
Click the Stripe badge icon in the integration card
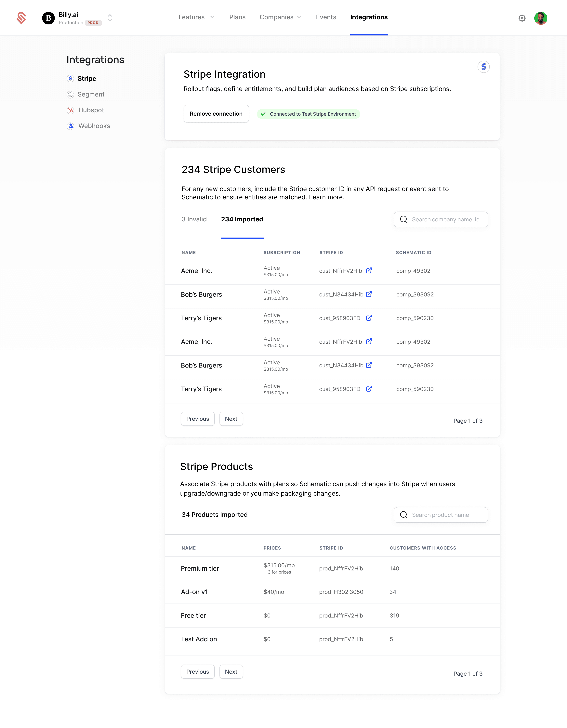coord(483,67)
